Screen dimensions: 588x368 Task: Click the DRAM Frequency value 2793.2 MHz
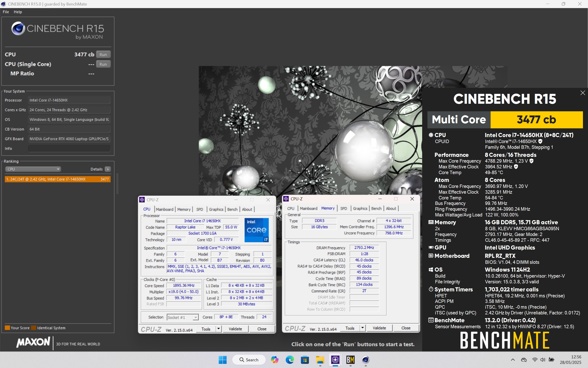[364, 247]
